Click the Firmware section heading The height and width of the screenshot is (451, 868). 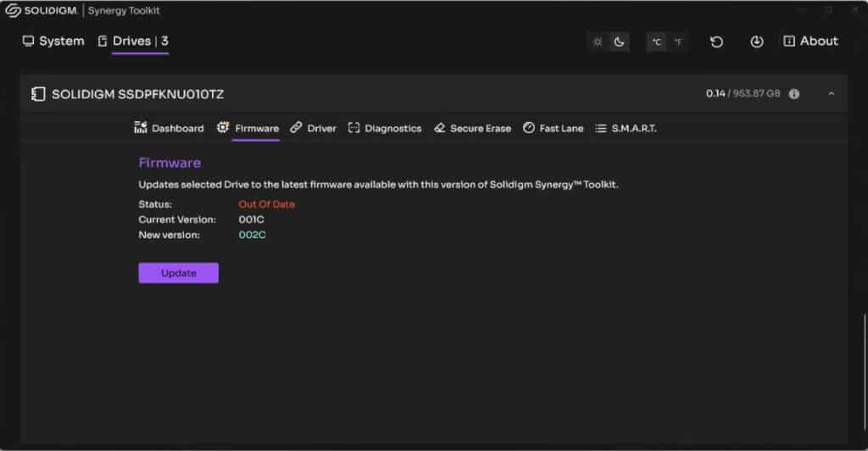pos(170,163)
